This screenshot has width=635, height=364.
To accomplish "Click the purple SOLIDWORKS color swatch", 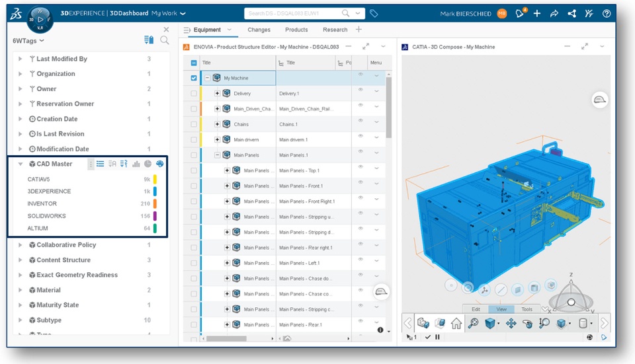I will point(155,216).
